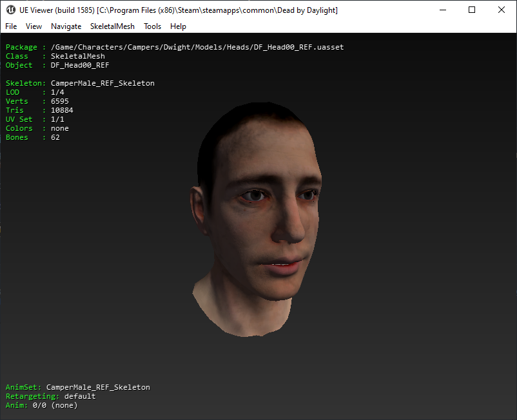This screenshot has height=420, width=517.
Task: Close the UE Viewer window
Action: point(501,10)
